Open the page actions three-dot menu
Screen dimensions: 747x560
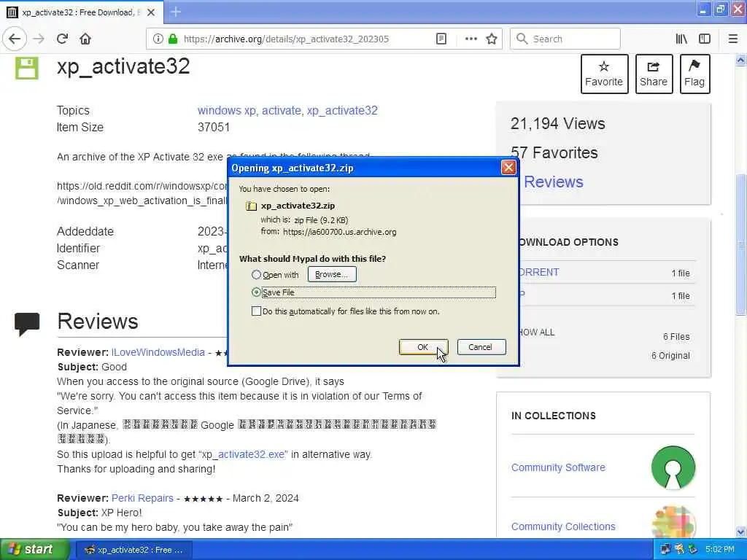point(471,39)
